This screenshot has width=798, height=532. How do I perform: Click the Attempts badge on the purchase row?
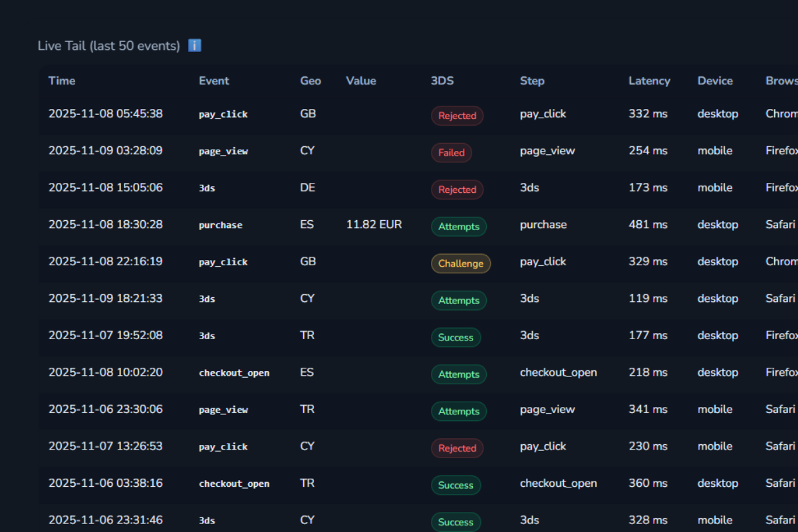[459, 226]
